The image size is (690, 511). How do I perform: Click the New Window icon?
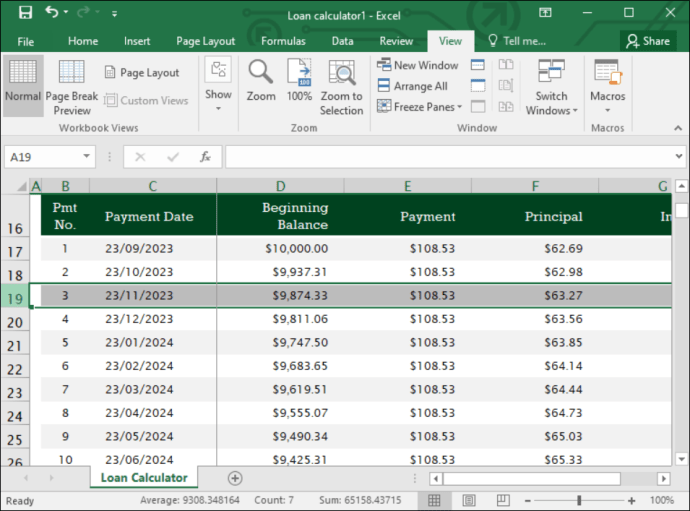[384, 65]
